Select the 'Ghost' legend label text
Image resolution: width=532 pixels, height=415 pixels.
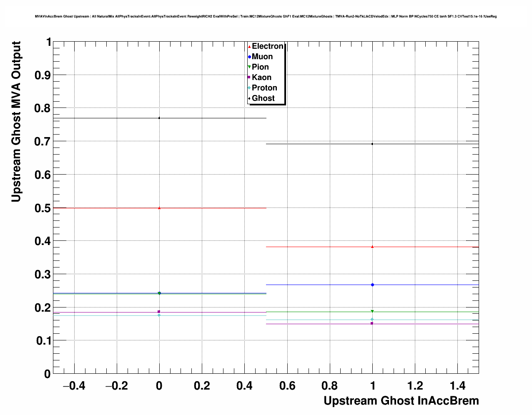point(263,98)
